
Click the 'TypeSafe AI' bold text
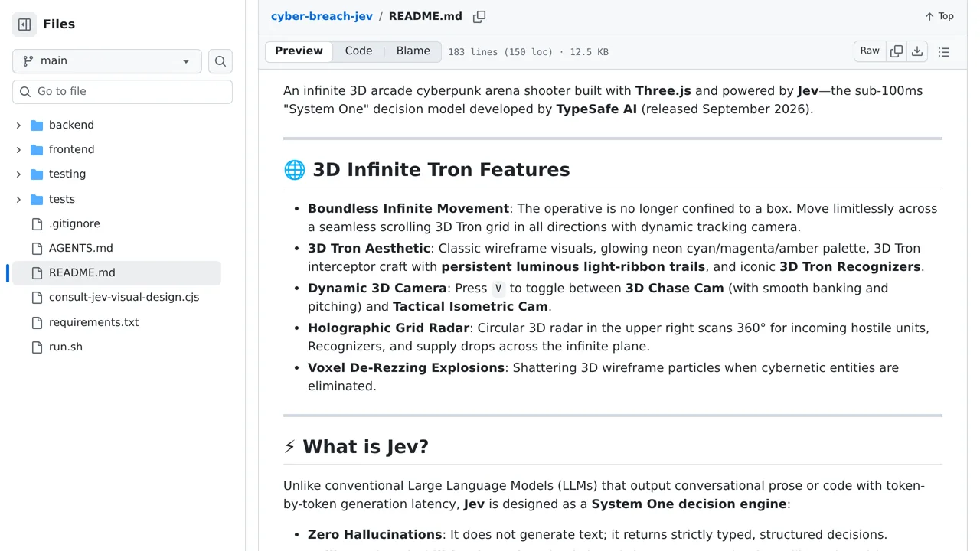[x=596, y=109]
